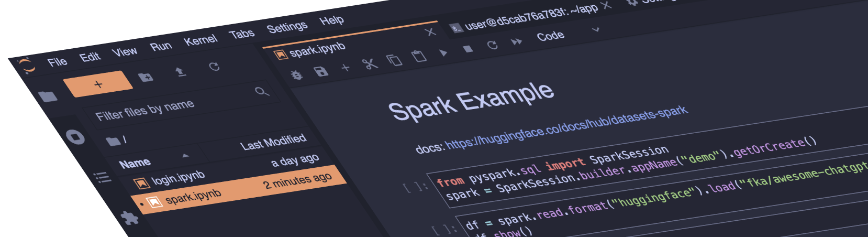Refresh the file browser list
This screenshot has width=868, height=237.
point(214,67)
